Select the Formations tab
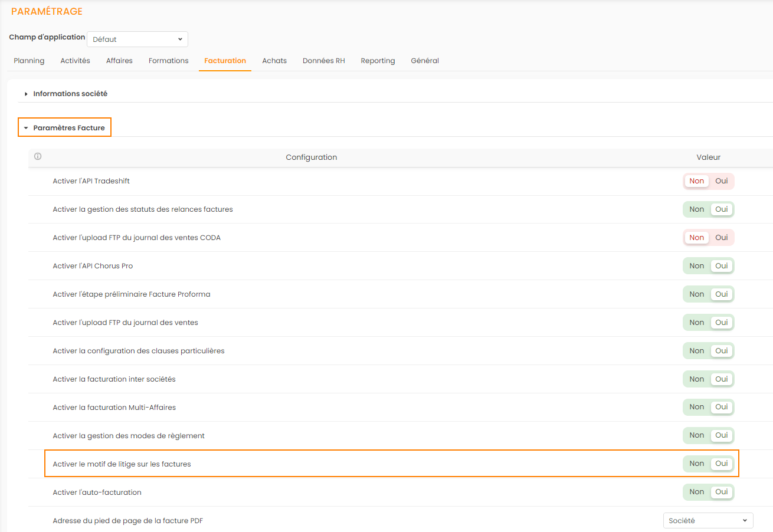The height and width of the screenshot is (532, 773). 168,61
